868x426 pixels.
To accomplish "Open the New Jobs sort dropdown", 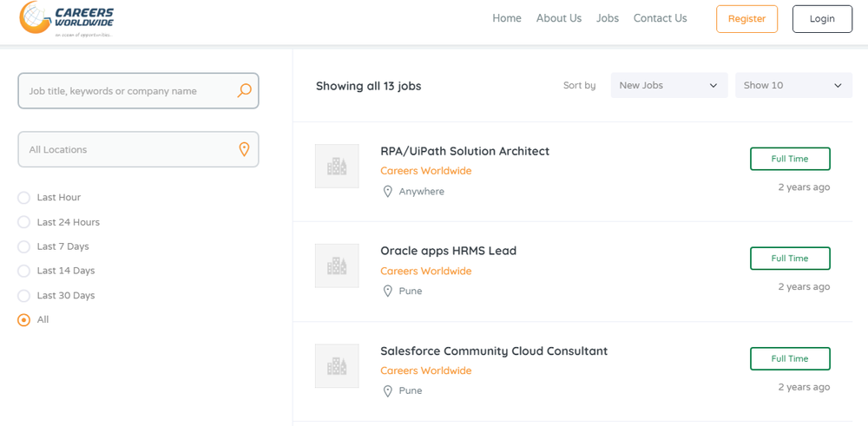I will [x=668, y=85].
